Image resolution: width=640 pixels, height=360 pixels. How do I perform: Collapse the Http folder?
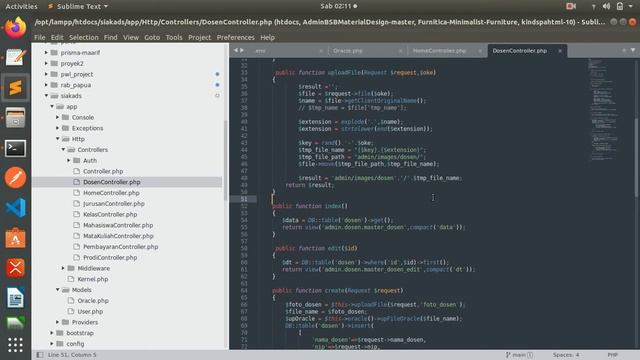click(x=58, y=139)
